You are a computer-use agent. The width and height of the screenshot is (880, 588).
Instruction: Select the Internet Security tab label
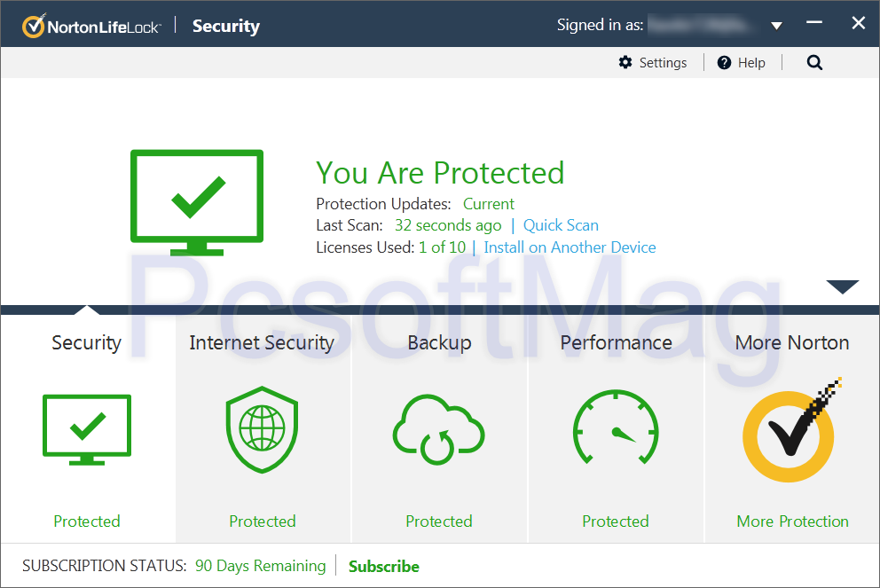(262, 343)
